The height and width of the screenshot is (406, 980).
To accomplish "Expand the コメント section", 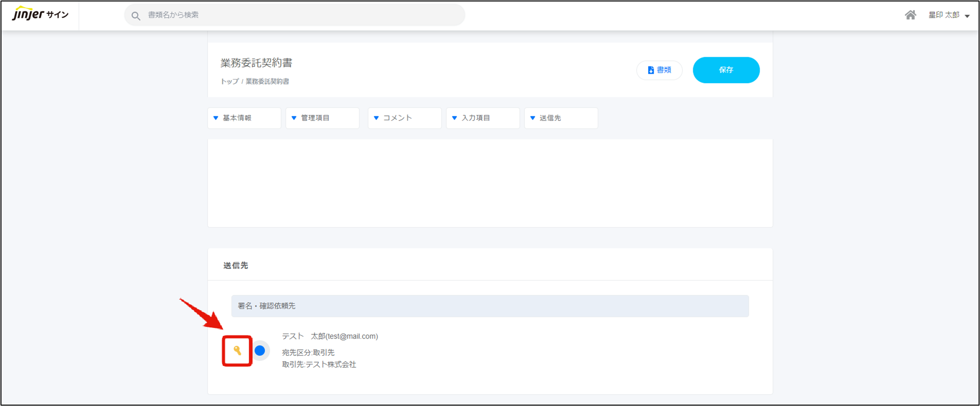I will [x=404, y=118].
